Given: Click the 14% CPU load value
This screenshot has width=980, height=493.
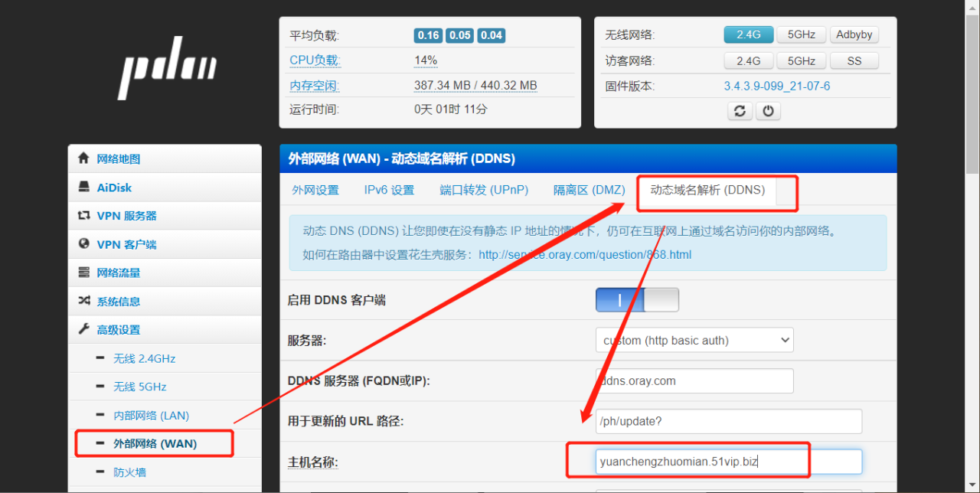Looking at the screenshot, I should coord(426,60).
